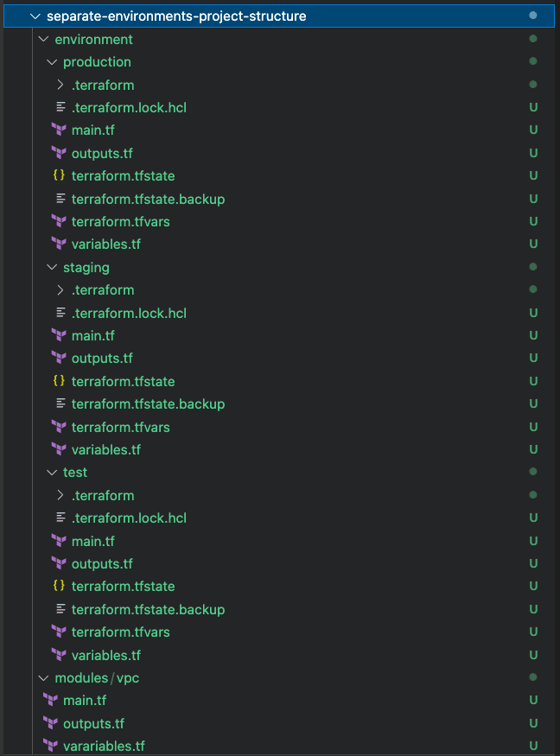Collapse the environment folder
560x756 pixels.
(42, 39)
